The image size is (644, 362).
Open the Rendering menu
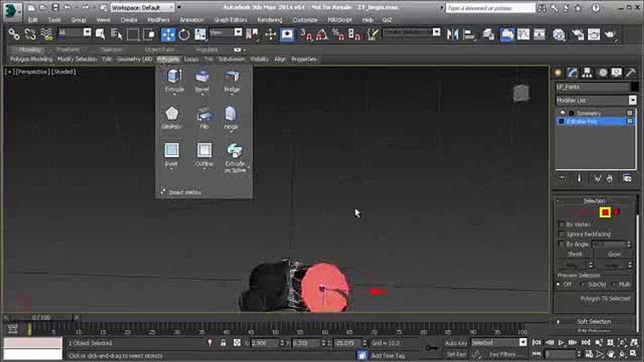[x=270, y=20]
